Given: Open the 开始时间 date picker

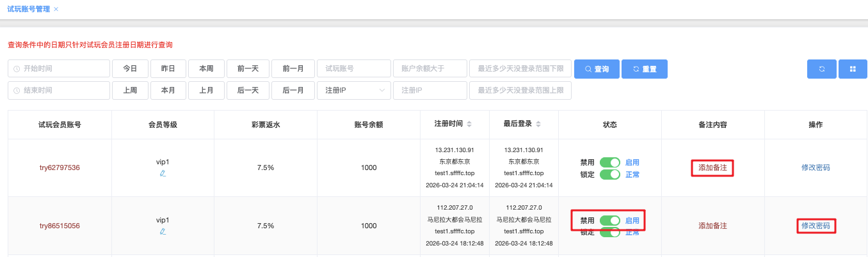Looking at the screenshot, I should point(59,69).
